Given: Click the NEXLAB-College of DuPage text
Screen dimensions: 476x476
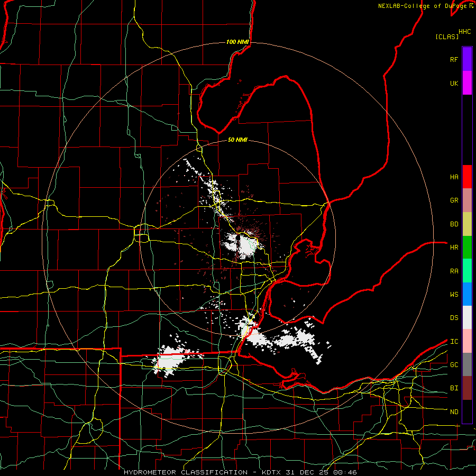Looking at the screenshot, I should (422, 6).
